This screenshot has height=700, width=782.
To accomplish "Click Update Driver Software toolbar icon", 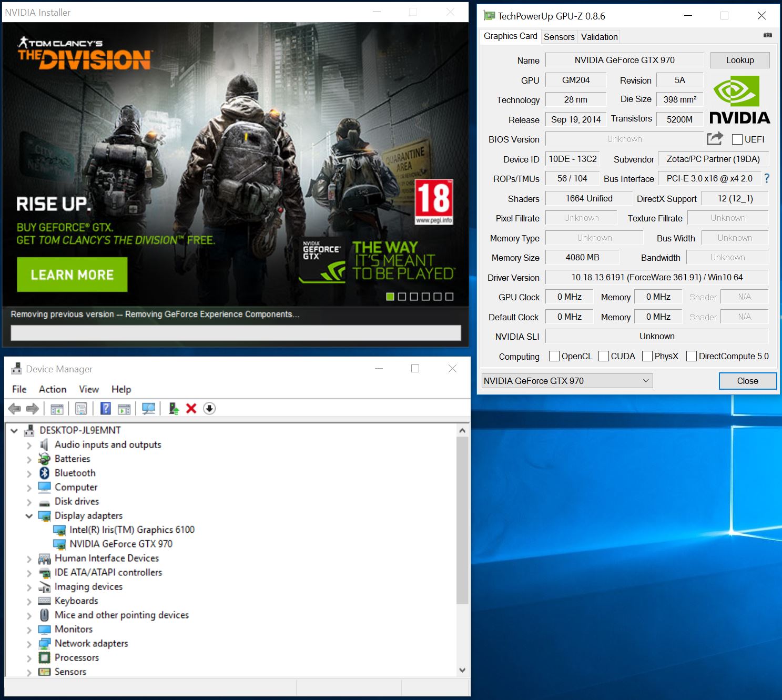I will [x=174, y=409].
